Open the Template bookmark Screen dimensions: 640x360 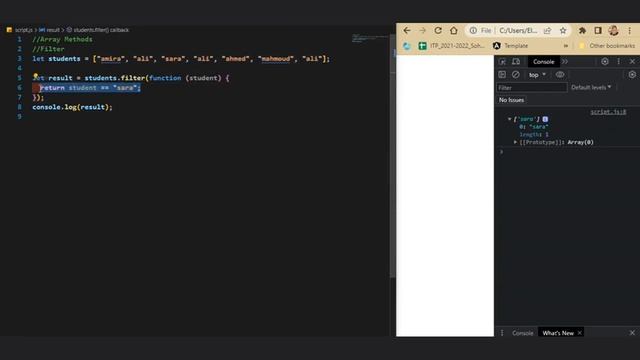pos(510,46)
